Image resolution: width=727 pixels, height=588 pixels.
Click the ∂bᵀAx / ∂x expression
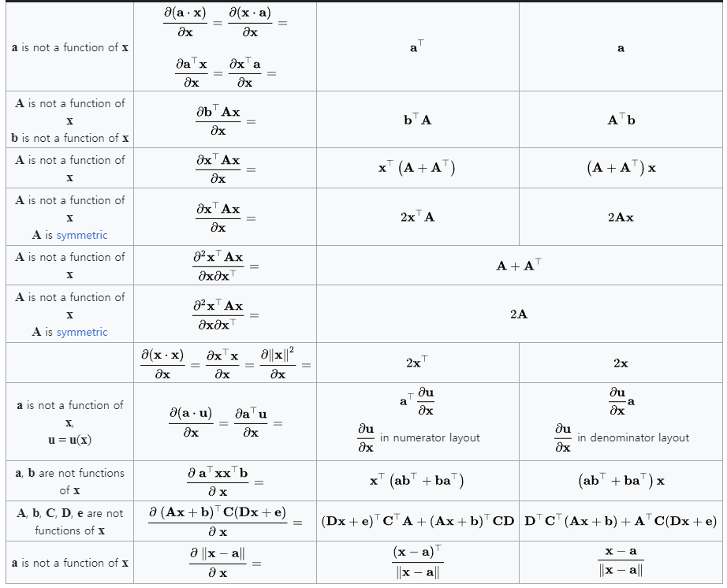click(218, 121)
